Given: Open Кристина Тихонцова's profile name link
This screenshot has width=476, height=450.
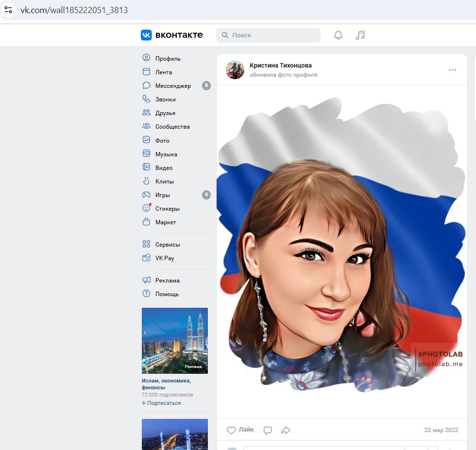Looking at the screenshot, I should 280,66.
